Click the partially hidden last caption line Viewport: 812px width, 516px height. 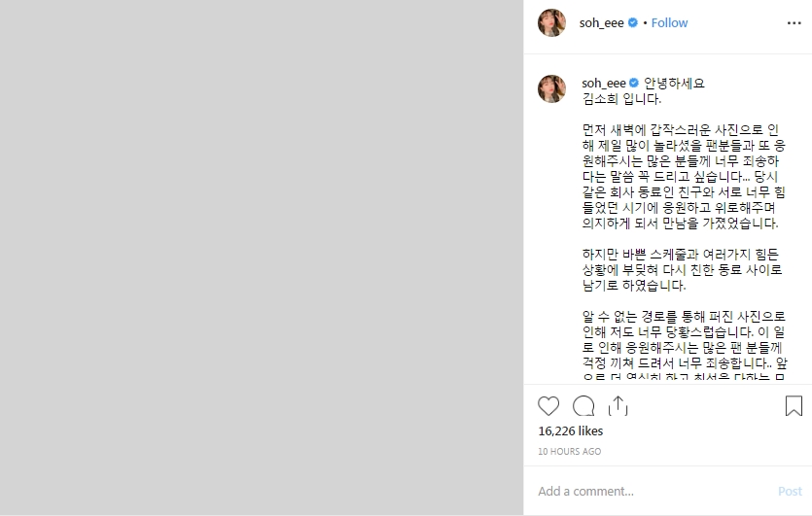[x=684, y=376]
